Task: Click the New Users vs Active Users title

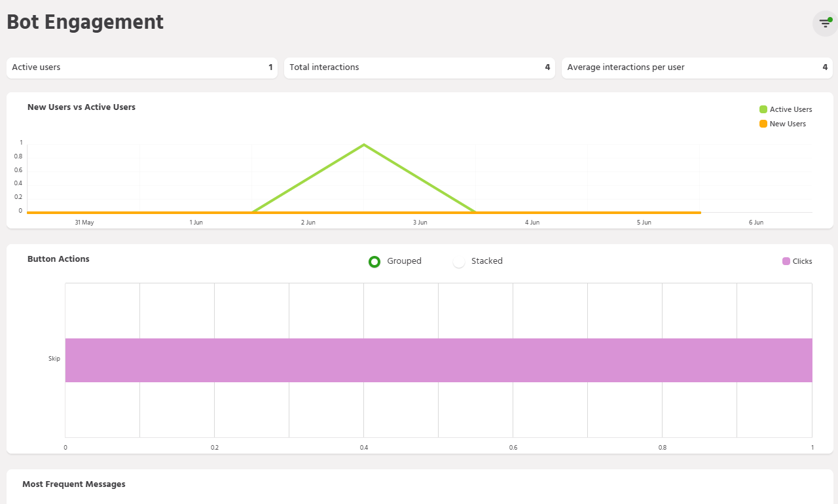Action: (x=81, y=107)
